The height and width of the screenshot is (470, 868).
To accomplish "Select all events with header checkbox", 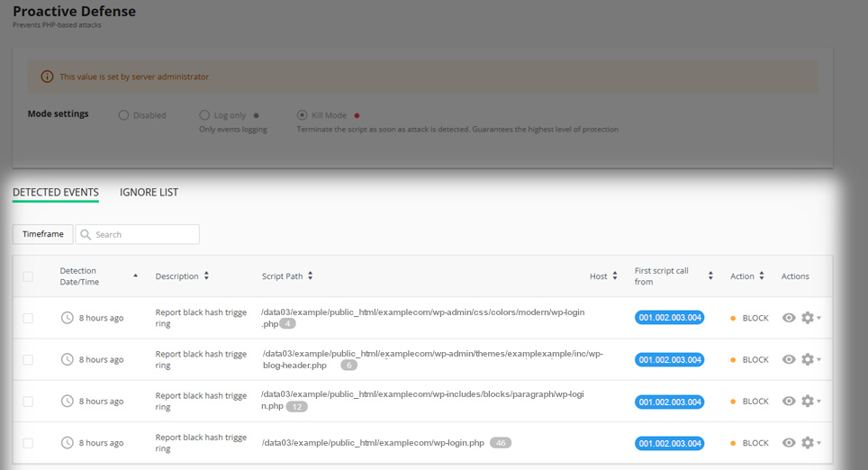I will (x=28, y=276).
